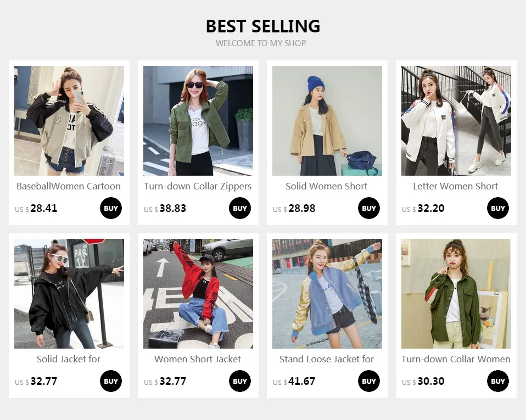Image resolution: width=526 pixels, height=420 pixels.
Task: Click BUY for Stand Loose Jacket
Action: [x=368, y=381]
